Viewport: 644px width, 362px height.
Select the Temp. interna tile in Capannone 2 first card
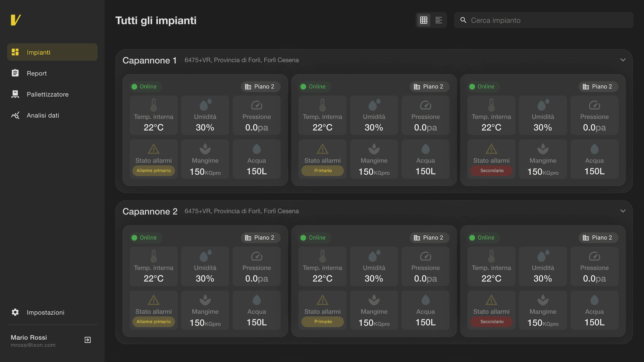click(154, 266)
